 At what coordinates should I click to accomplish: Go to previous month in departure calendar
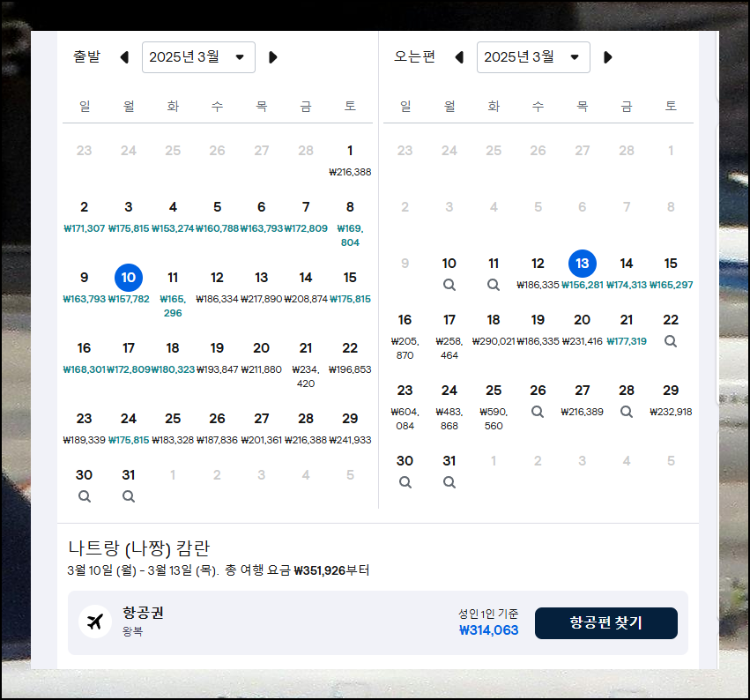point(124,57)
